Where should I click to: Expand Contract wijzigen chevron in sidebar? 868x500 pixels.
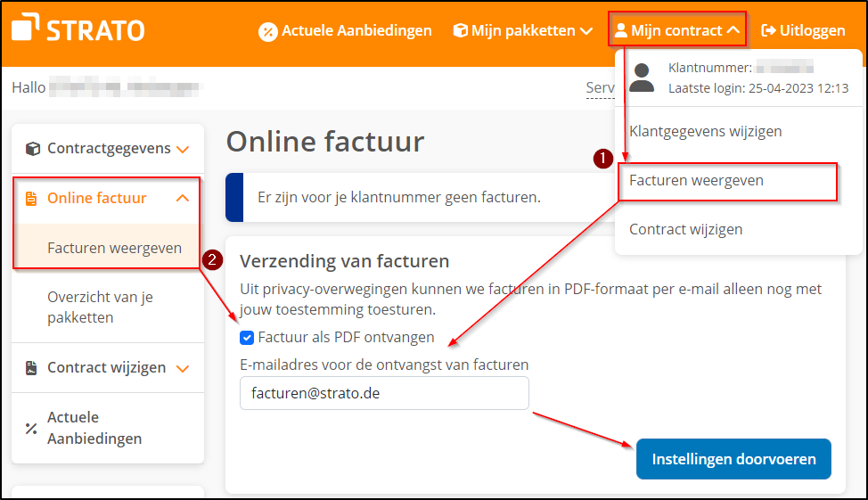pos(183,369)
